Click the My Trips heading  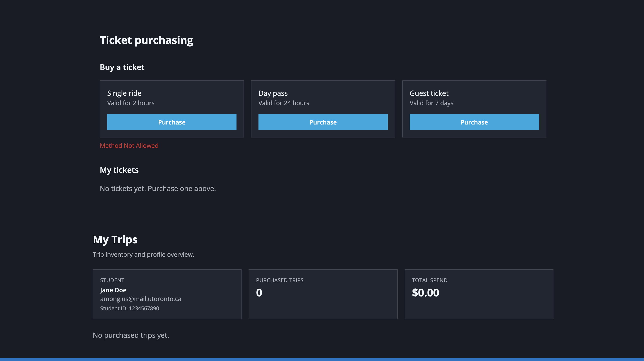tap(115, 239)
